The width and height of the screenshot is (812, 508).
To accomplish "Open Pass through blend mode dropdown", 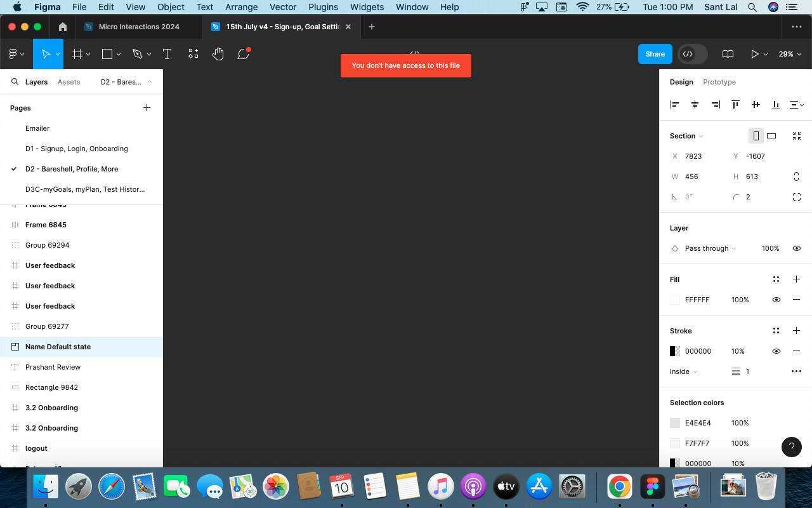I will coord(710,248).
